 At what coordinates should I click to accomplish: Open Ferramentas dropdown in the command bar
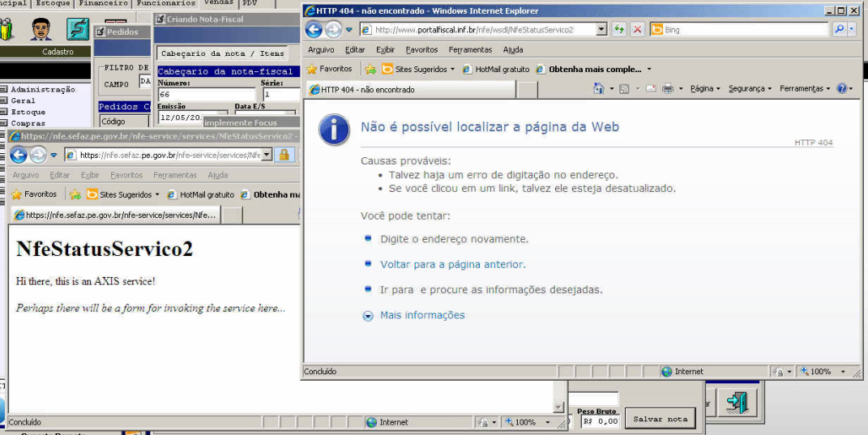pyautogui.click(x=805, y=88)
